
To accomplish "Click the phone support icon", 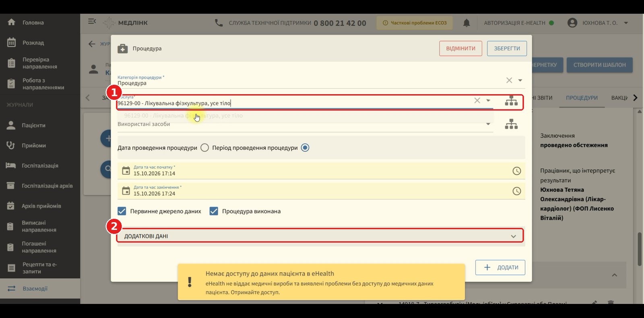I will [219, 23].
